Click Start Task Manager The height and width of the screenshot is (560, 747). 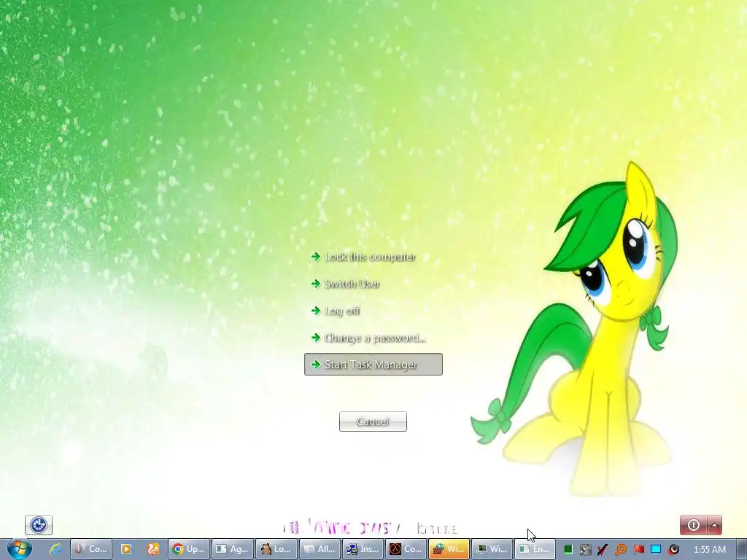point(373,365)
